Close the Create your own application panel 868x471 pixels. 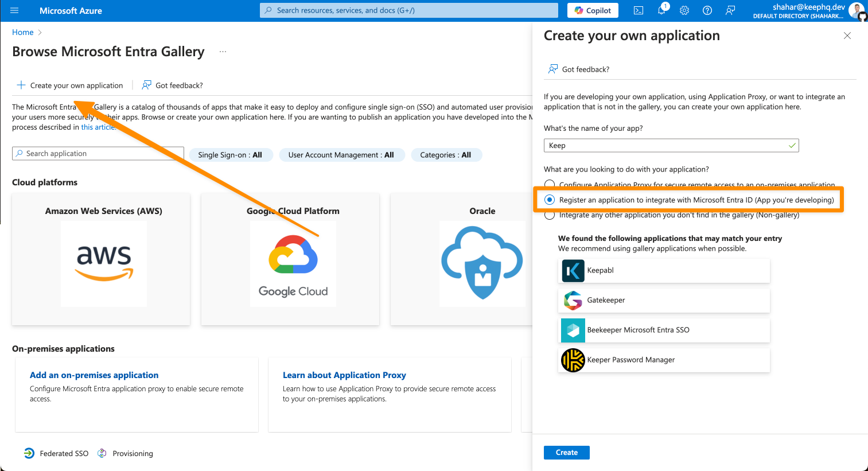click(847, 36)
